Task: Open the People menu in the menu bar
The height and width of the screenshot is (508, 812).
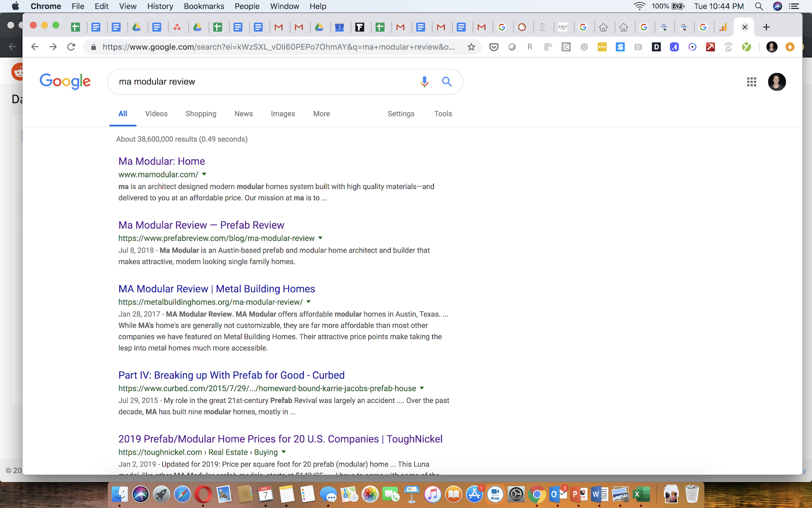Action: click(247, 6)
